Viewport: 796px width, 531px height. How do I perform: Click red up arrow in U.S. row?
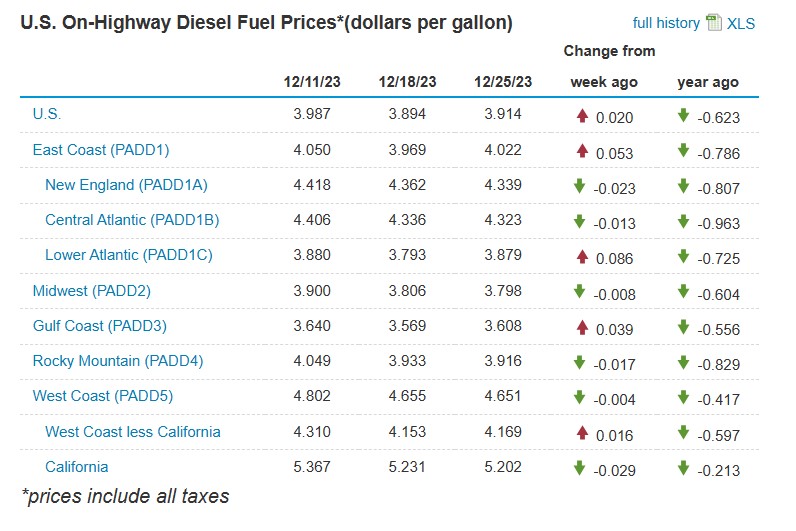point(582,116)
